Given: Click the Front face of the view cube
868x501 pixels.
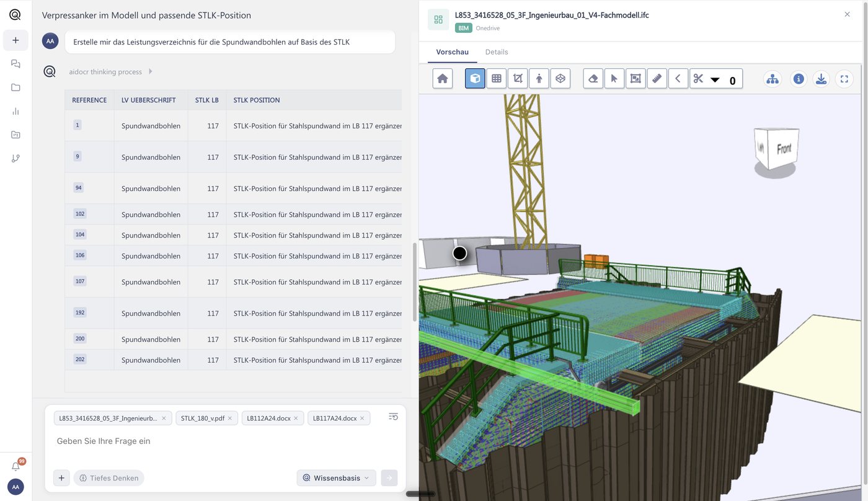Looking at the screenshot, I should point(783,149).
